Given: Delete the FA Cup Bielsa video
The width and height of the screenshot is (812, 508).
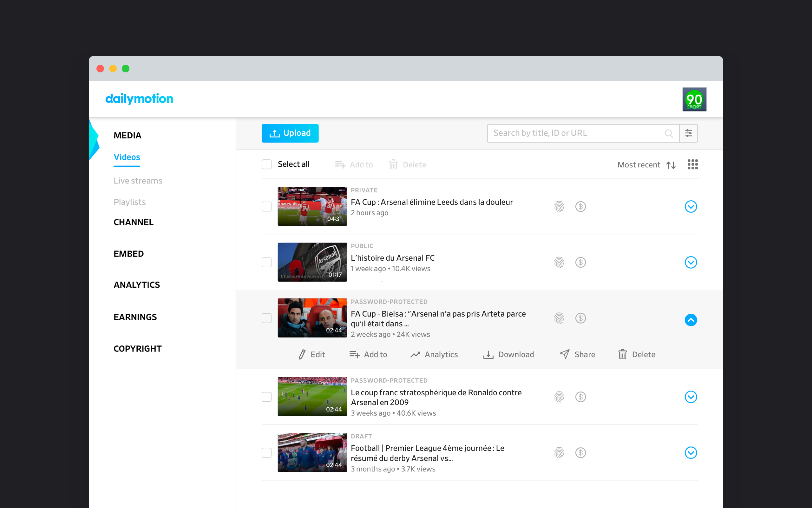Looking at the screenshot, I should (637, 354).
